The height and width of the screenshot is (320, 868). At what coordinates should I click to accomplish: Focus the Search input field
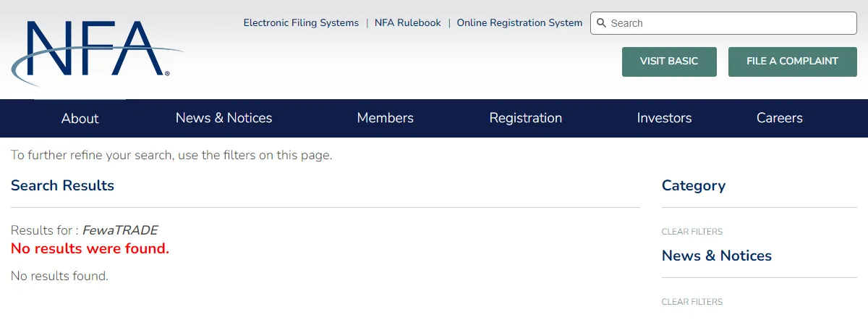tap(723, 23)
